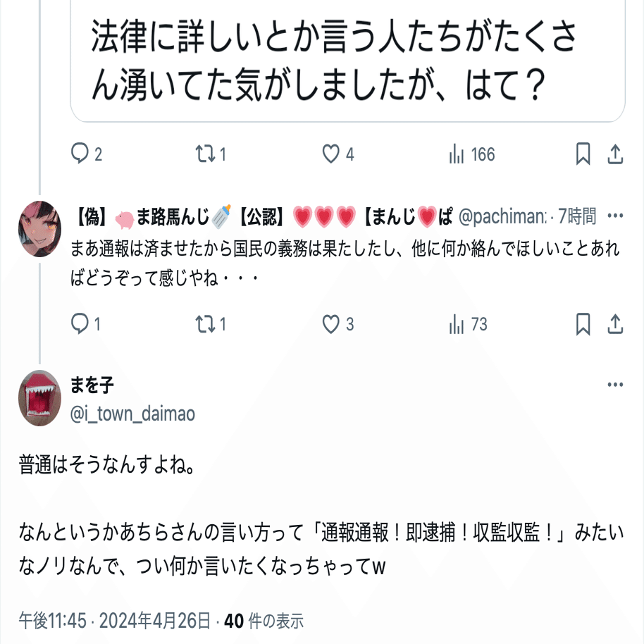The image size is (644, 644).
Task: View analytics showing 166 views
Action: pos(457,154)
